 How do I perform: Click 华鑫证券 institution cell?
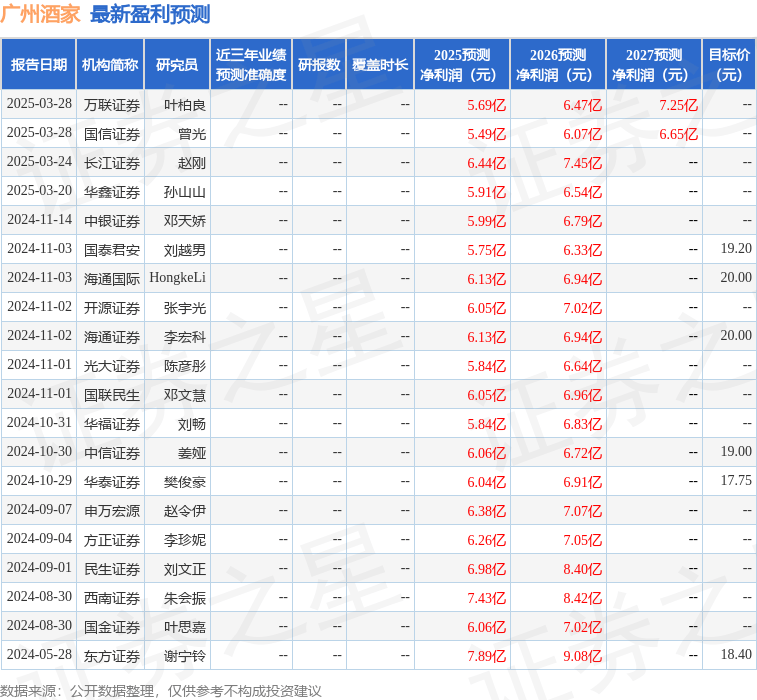(112, 192)
